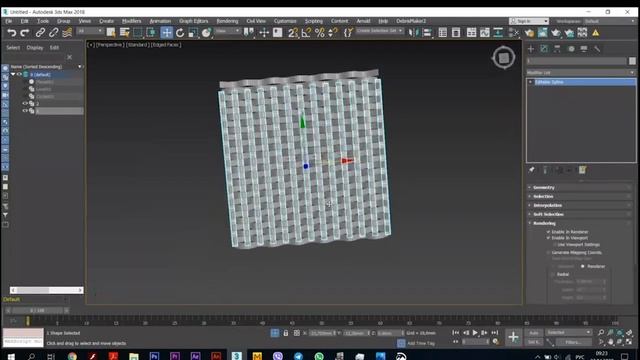Select the Radial radio button
The height and width of the screenshot is (360, 640).
click(553, 274)
